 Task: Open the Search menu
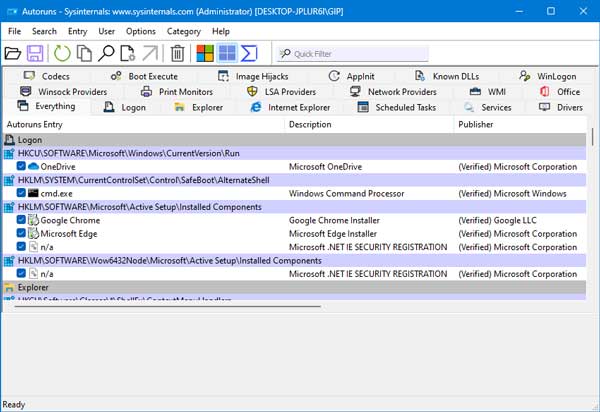[44, 31]
